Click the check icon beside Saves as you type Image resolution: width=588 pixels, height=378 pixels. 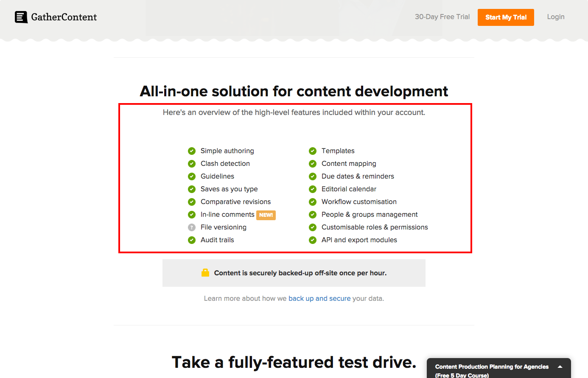(x=192, y=189)
